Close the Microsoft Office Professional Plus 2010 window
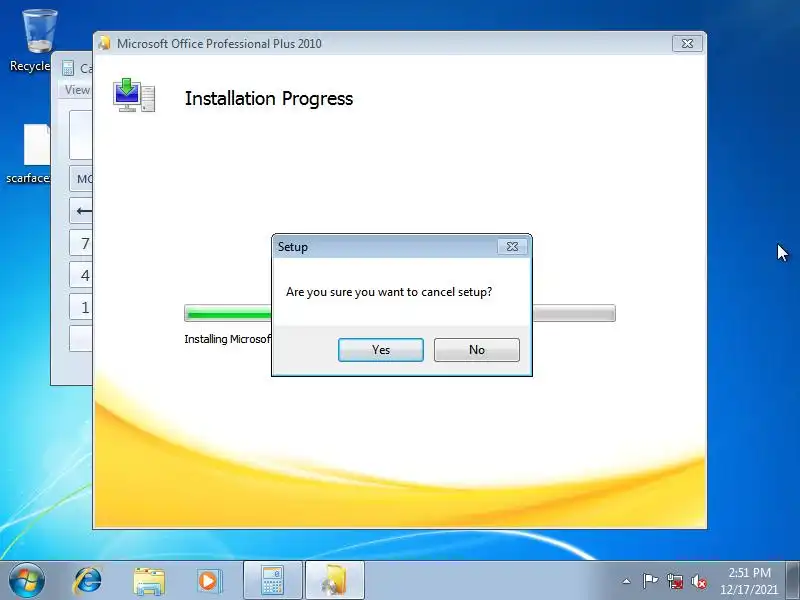Screen dimensions: 800x600 (x=687, y=43)
